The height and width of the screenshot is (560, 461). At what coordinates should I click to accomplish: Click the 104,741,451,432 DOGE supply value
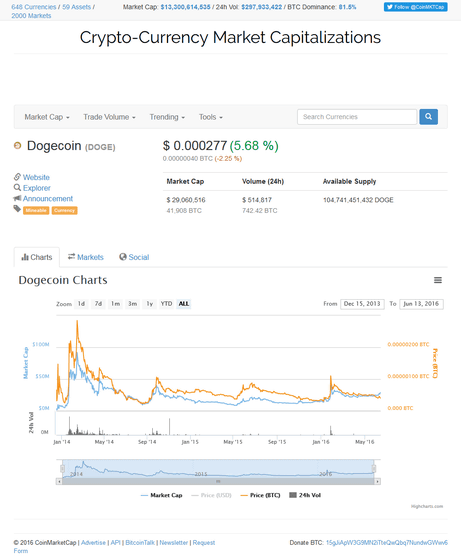358,200
